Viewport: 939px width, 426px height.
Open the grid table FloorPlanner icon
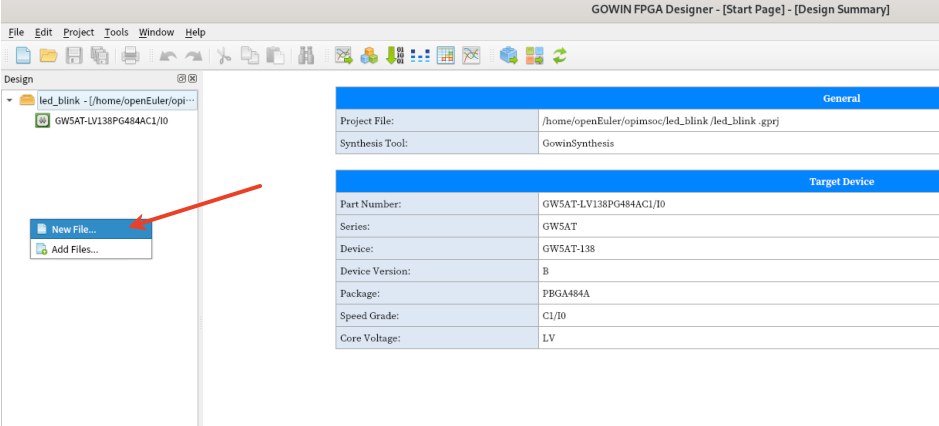click(x=446, y=56)
